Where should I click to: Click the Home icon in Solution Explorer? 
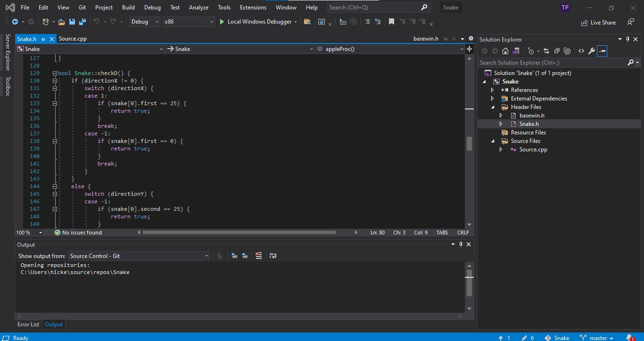tap(505, 51)
